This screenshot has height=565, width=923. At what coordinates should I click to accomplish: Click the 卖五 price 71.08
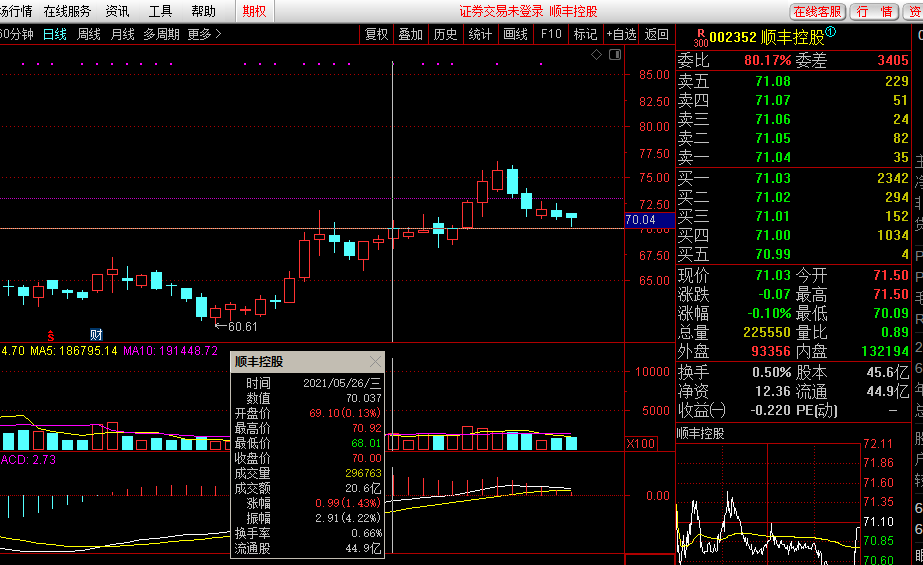(x=773, y=81)
